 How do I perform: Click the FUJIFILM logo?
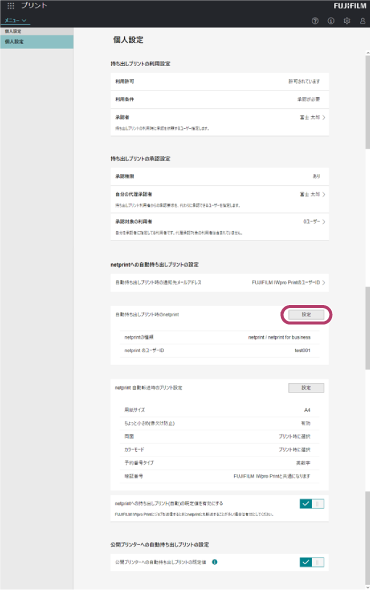click(x=350, y=6)
